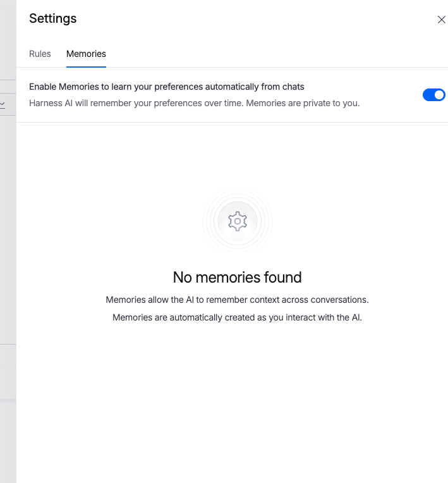448x483 pixels.
Task: Click the gear icon in the empty state
Action: pos(237,221)
